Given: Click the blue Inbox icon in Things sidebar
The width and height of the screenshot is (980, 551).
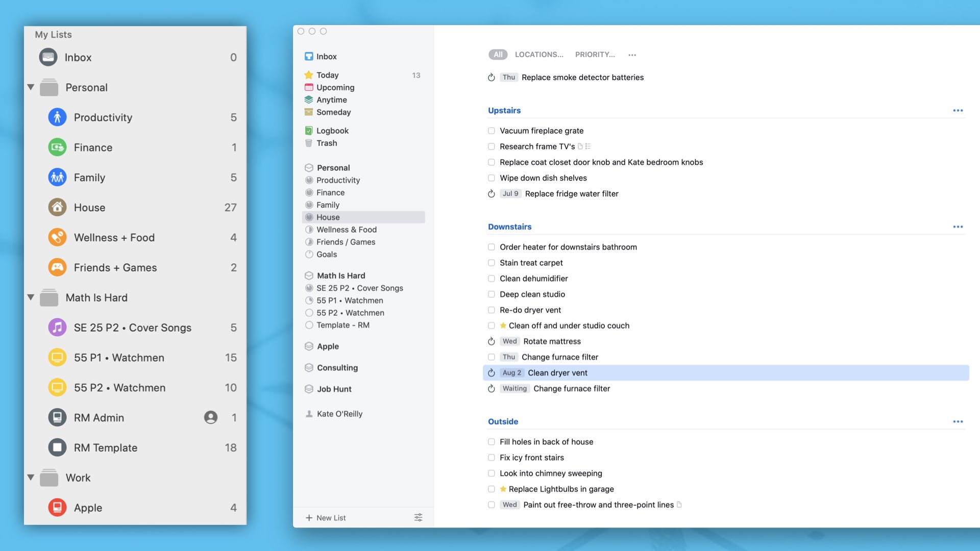Looking at the screenshot, I should [309, 57].
